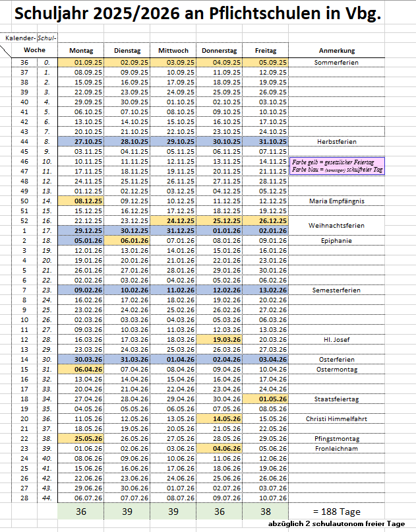Click the Anmerkung column header
Image resolution: width=416 pixels, height=532 pixels.
coord(336,50)
